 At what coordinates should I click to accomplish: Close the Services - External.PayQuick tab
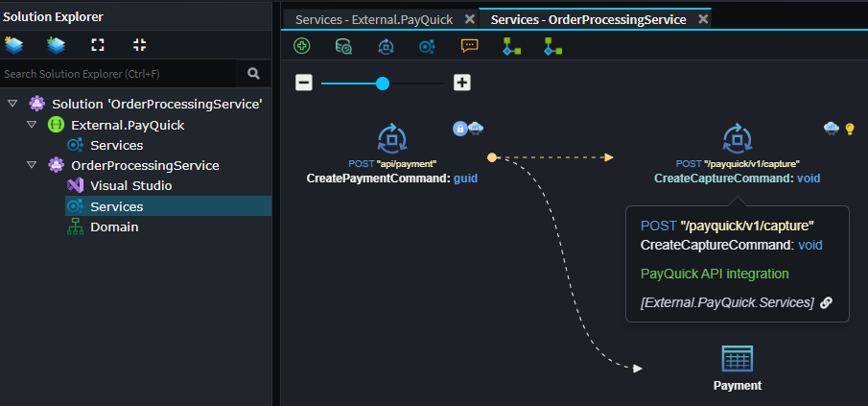pyautogui.click(x=469, y=19)
